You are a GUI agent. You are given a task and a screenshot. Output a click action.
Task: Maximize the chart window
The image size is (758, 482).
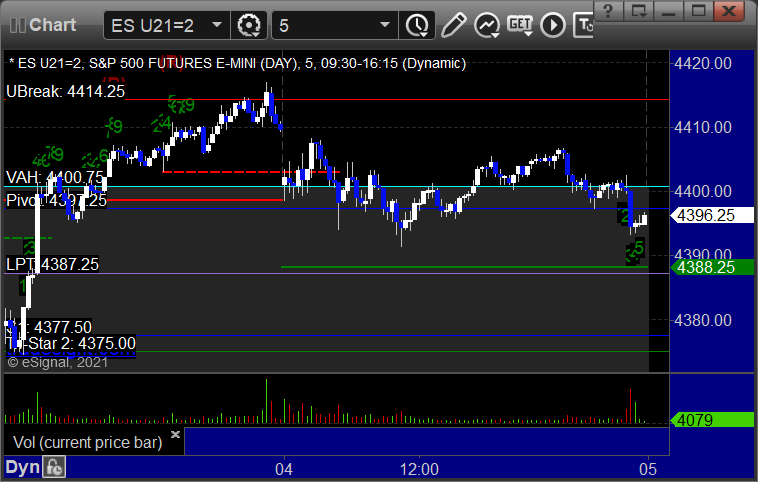(x=699, y=11)
